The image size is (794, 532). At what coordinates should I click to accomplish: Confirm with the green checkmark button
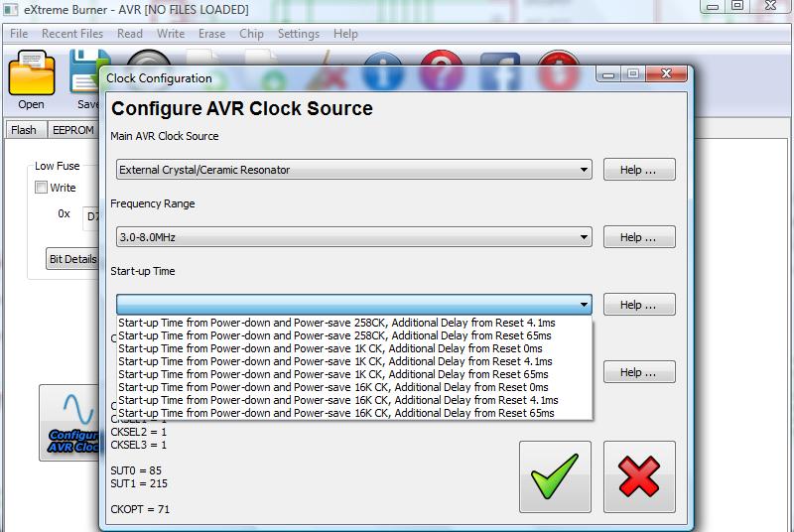click(x=555, y=476)
